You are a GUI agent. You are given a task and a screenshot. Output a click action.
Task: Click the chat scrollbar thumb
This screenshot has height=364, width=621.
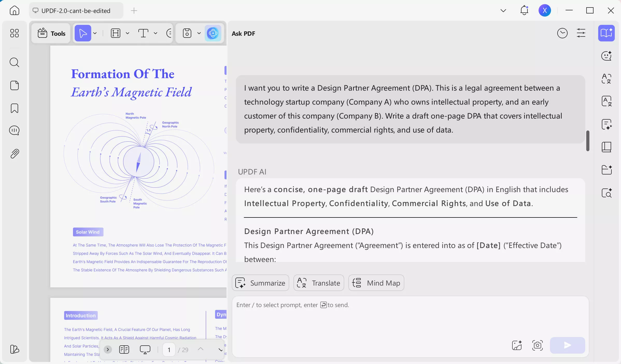pos(588,141)
